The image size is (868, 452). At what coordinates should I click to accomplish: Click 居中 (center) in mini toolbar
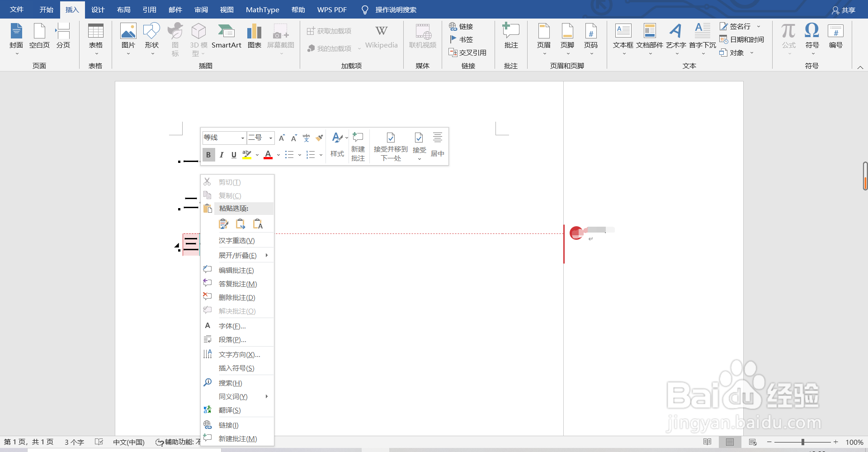tap(437, 145)
